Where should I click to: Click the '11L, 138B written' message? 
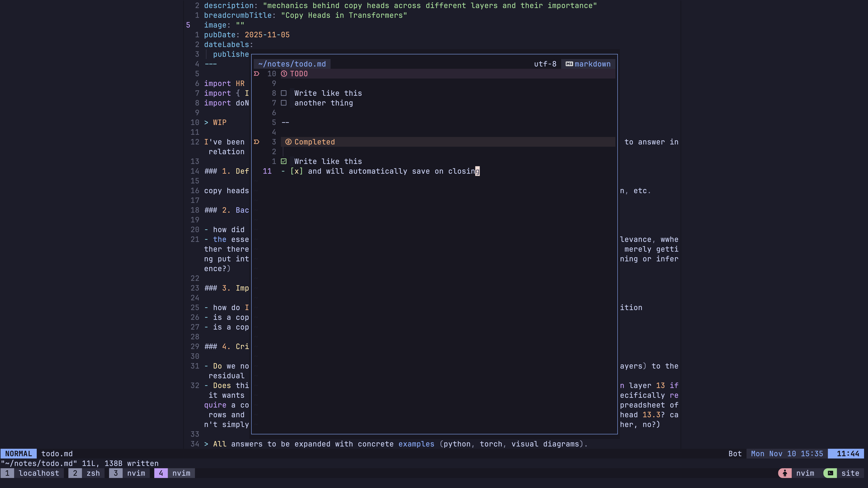click(120, 463)
